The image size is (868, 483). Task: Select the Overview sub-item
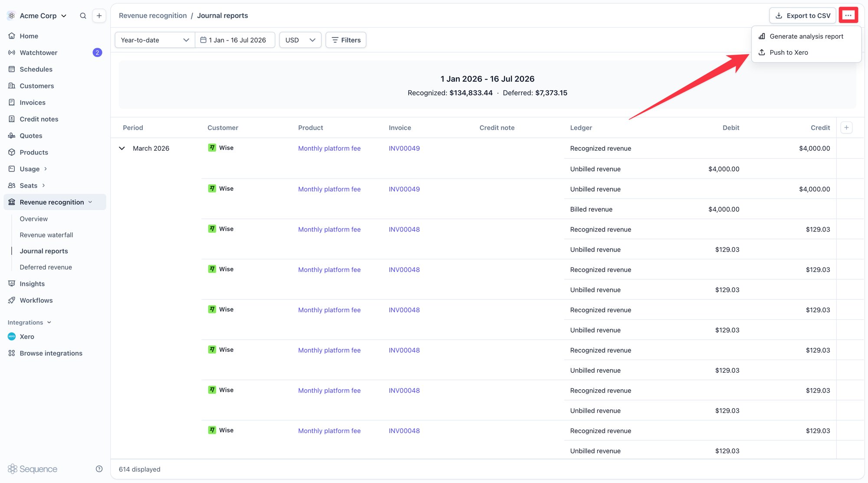point(33,219)
